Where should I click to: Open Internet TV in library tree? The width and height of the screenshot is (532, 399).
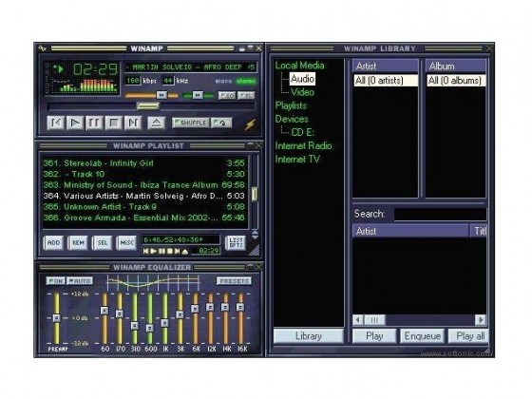297,159
